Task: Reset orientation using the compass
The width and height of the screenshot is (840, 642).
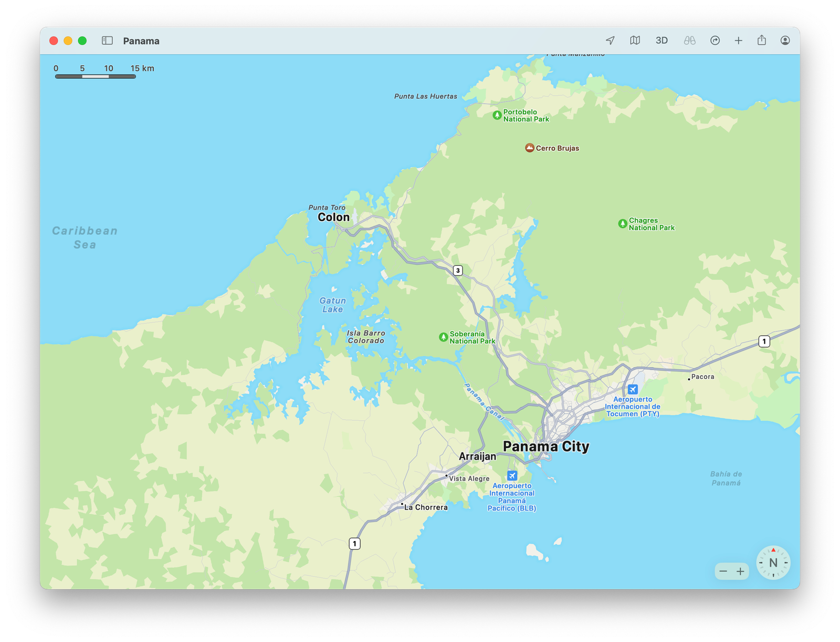Action: [x=773, y=563]
